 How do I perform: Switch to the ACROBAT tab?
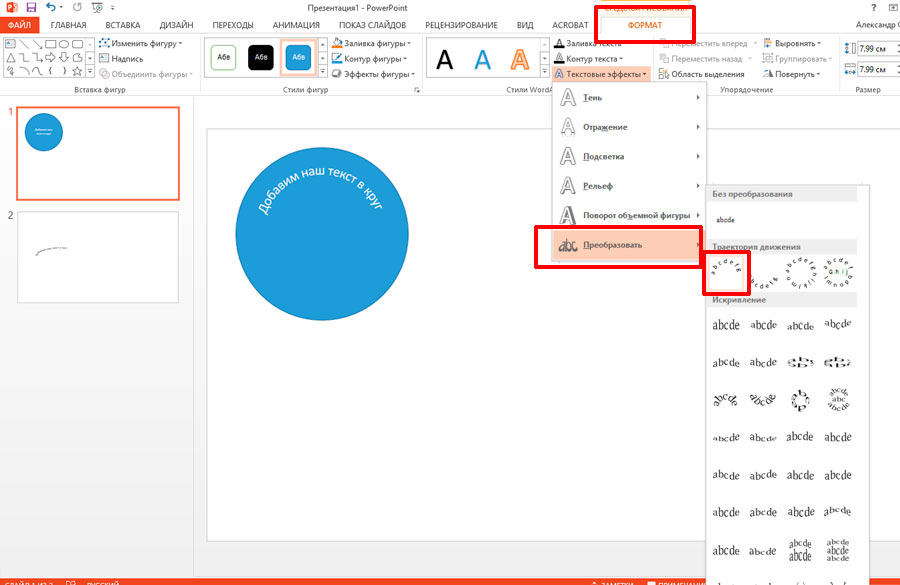point(570,25)
